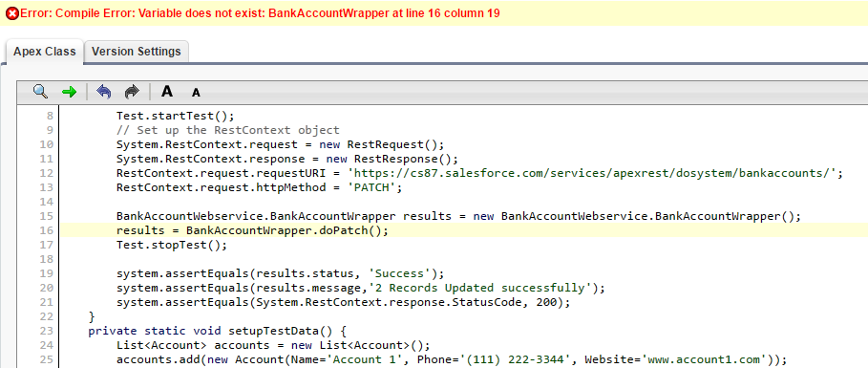The image size is (868, 368).
Task: Open the Version Settings tab
Action: pyautogui.click(x=137, y=52)
